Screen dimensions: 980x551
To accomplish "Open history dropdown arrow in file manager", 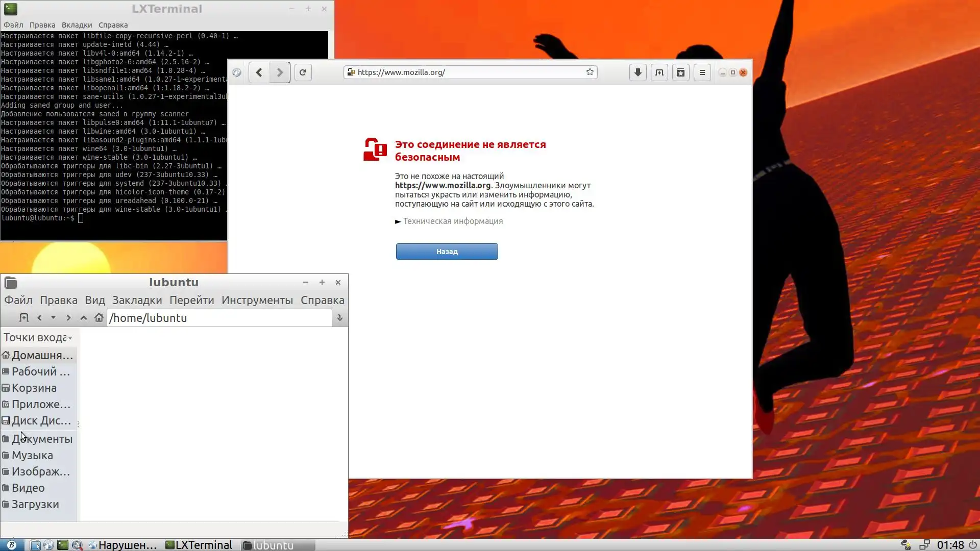I will [53, 318].
